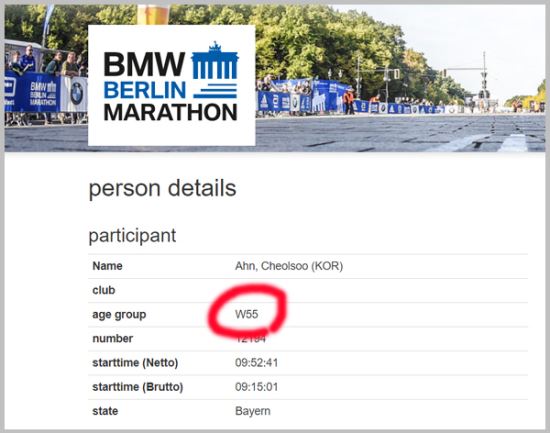The height and width of the screenshot is (433, 550).
Task: Click the starttime (Netto) value 09:52:41
Action: (256, 362)
